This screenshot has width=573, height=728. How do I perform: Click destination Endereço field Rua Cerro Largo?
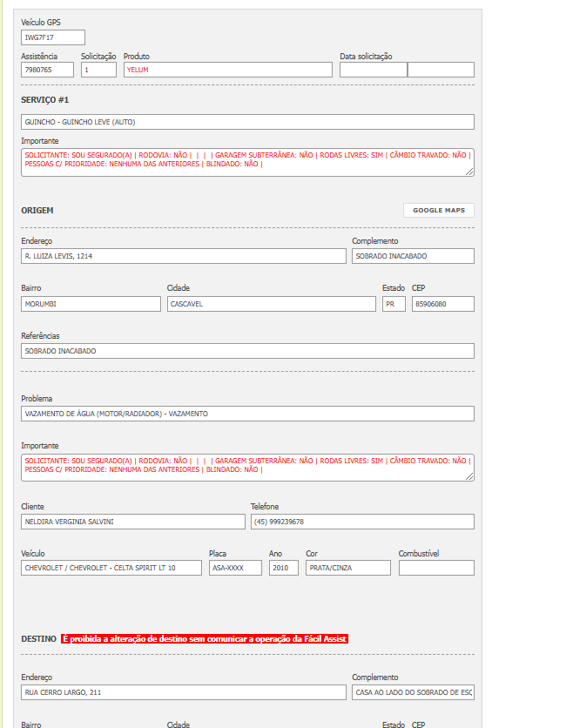pos(184,692)
